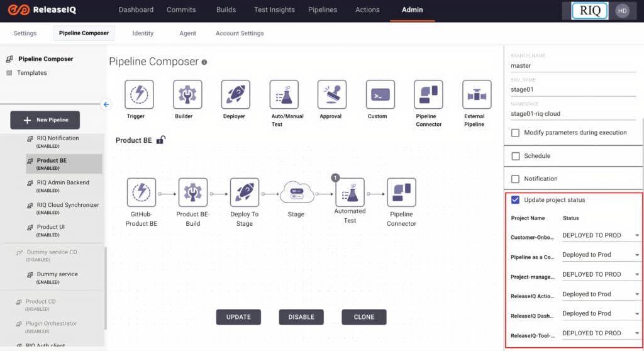Switch to Test Insights
Screen dimensions: 644x351
tap(274, 10)
